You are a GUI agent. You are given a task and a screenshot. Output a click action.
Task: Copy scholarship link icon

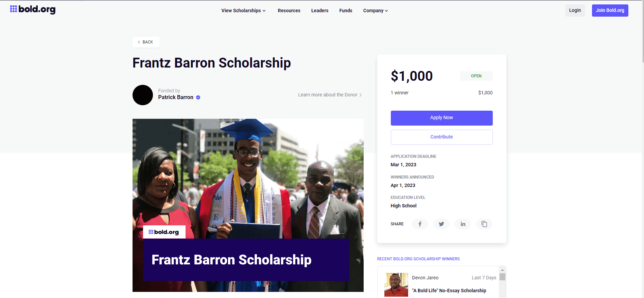(484, 224)
